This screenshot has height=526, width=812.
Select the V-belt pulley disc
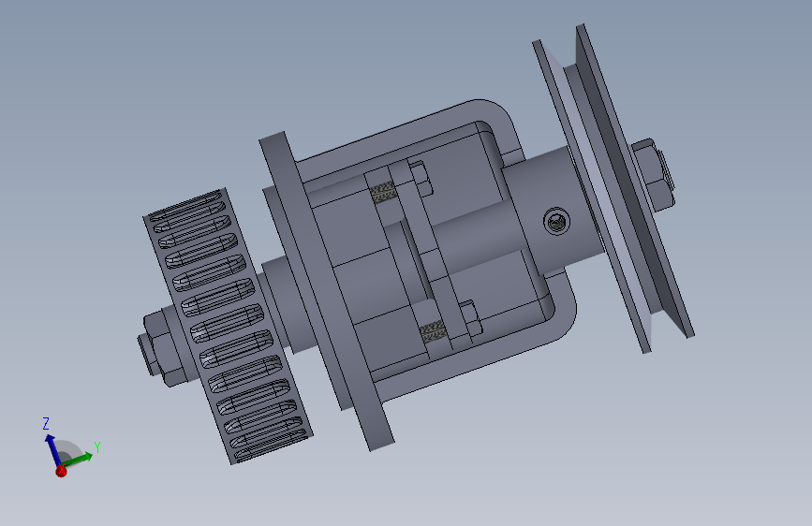(613, 189)
